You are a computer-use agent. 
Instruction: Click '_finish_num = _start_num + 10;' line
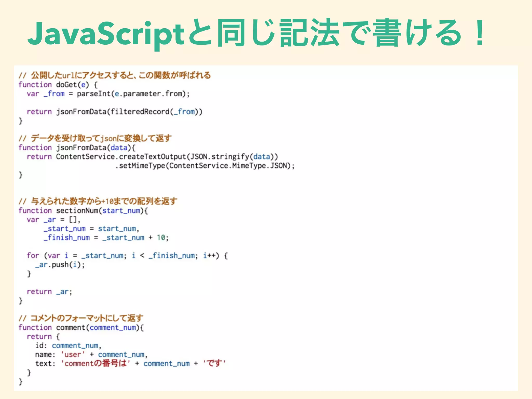point(106,238)
